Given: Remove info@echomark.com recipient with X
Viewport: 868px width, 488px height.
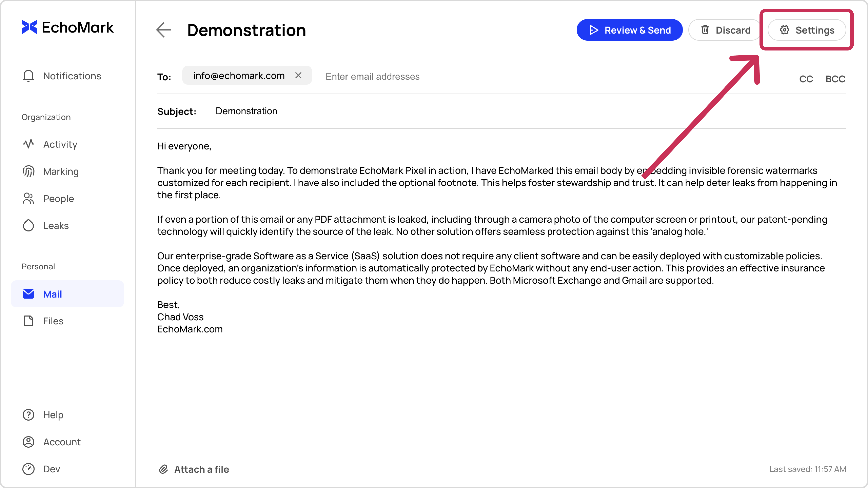Looking at the screenshot, I should 298,75.
